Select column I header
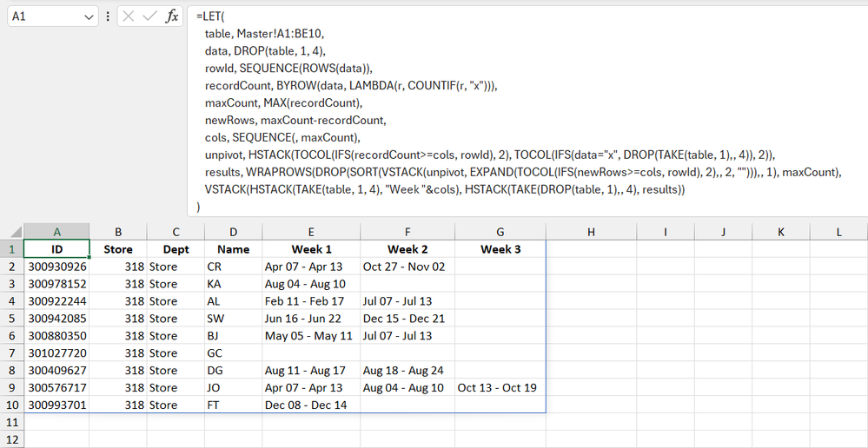Viewport: 868px width, 448px height. pyautogui.click(x=665, y=233)
